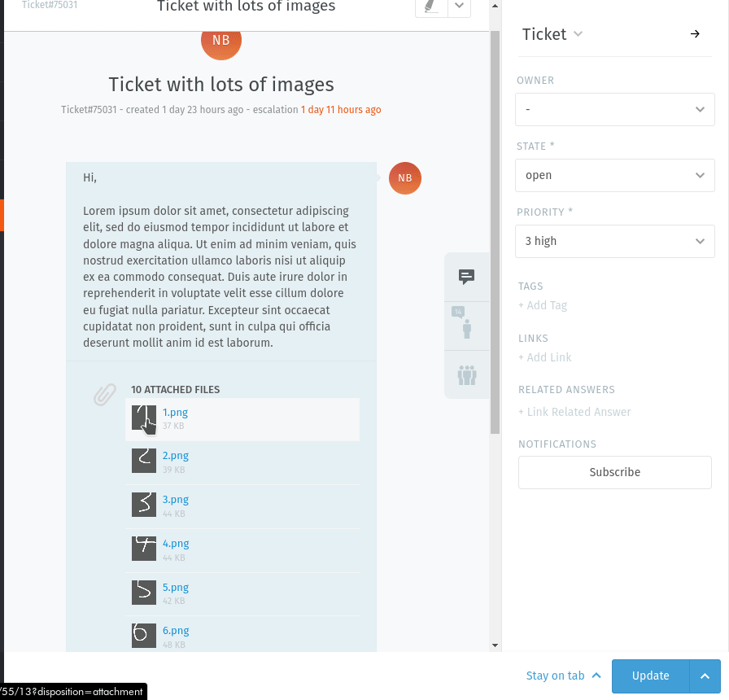Click the Update button
Viewport: 729px width, 700px height.
tap(650, 676)
